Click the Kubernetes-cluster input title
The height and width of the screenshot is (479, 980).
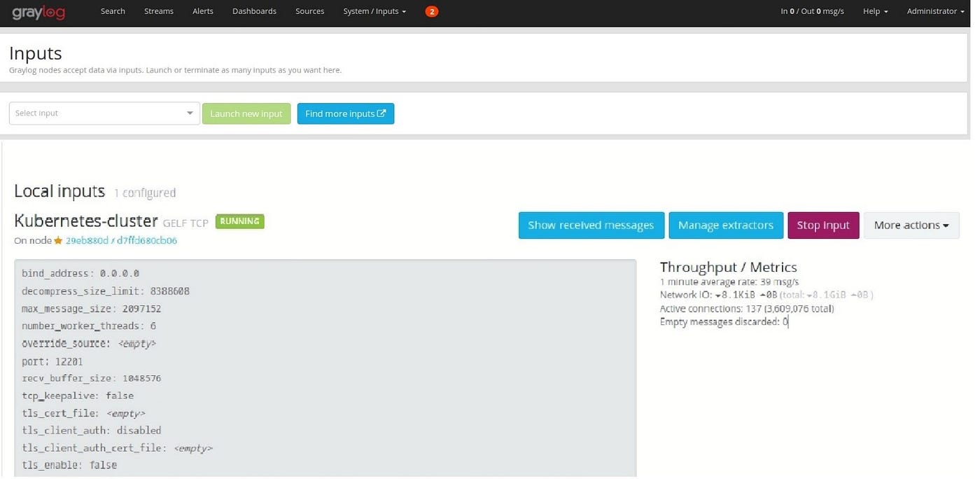point(86,221)
